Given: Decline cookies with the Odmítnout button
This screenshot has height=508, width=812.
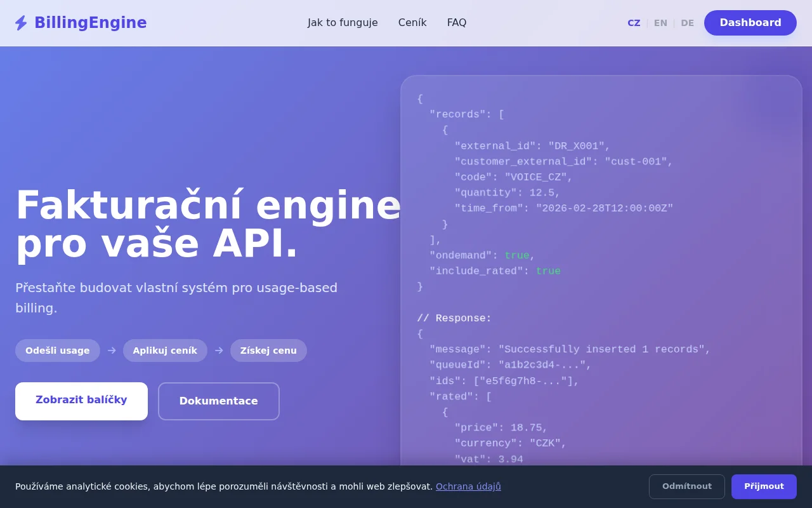Looking at the screenshot, I should [687, 486].
